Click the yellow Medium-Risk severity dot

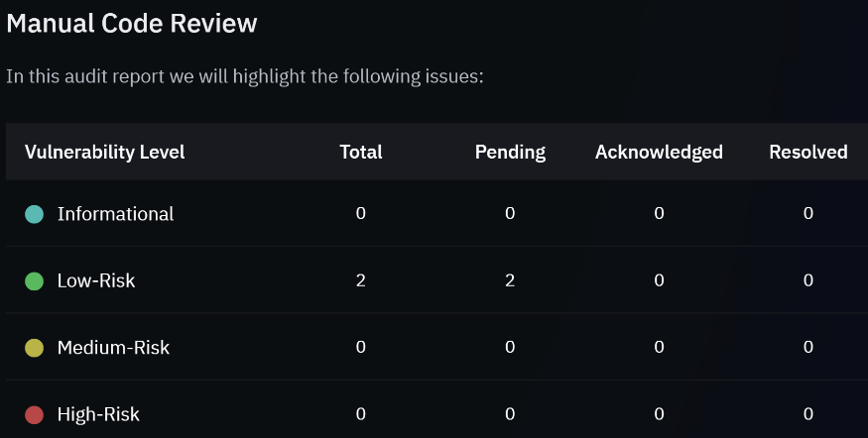tap(35, 348)
